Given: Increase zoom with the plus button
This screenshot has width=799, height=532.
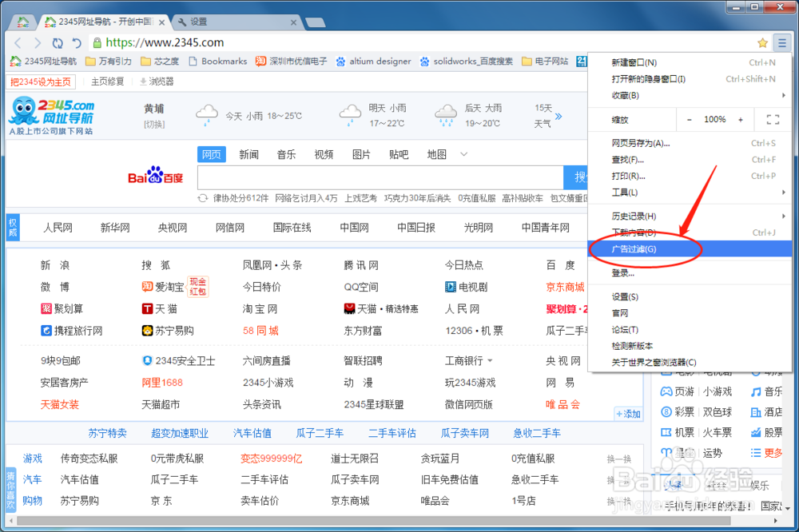Looking at the screenshot, I should (x=741, y=120).
